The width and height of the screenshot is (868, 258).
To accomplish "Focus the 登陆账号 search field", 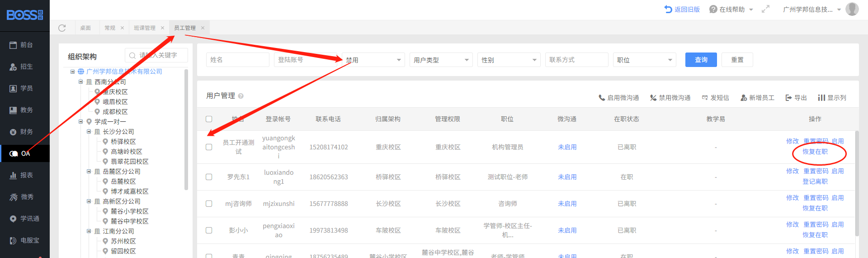I will 306,60.
